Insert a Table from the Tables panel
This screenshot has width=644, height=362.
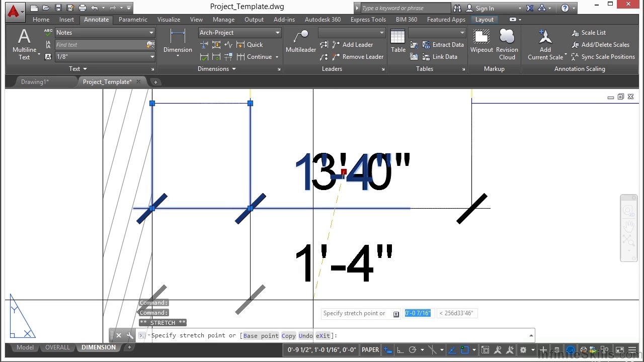point(398,41)
